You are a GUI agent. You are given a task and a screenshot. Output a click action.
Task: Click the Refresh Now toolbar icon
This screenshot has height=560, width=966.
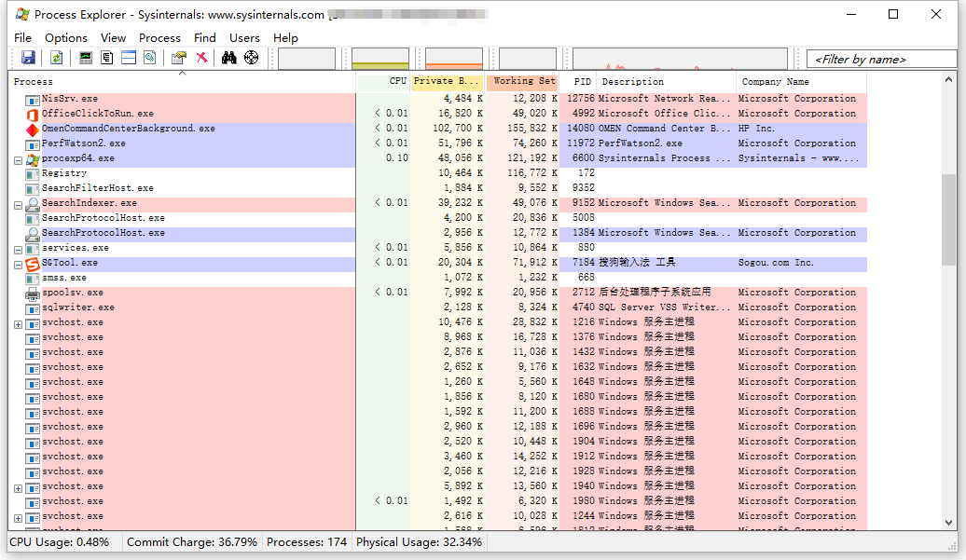pyautogui.click(x=57, y=59)
